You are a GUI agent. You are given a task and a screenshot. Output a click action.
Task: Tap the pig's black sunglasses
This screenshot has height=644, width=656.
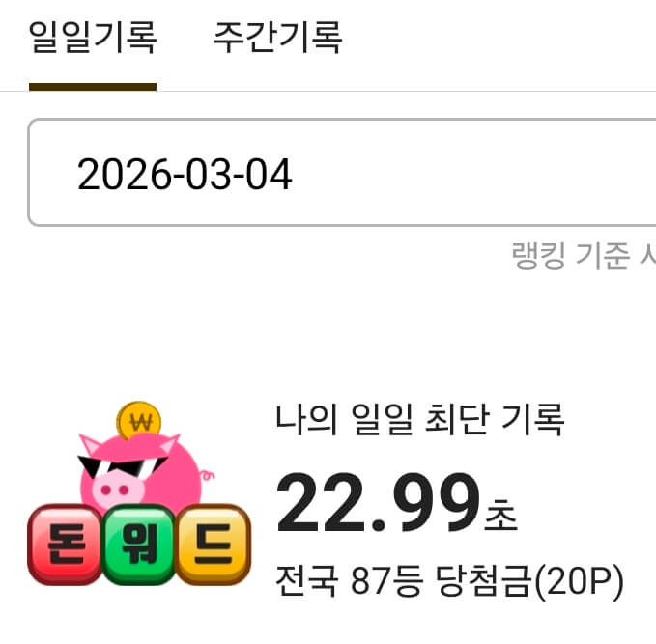pyautogui.click(x=122, y=466)
